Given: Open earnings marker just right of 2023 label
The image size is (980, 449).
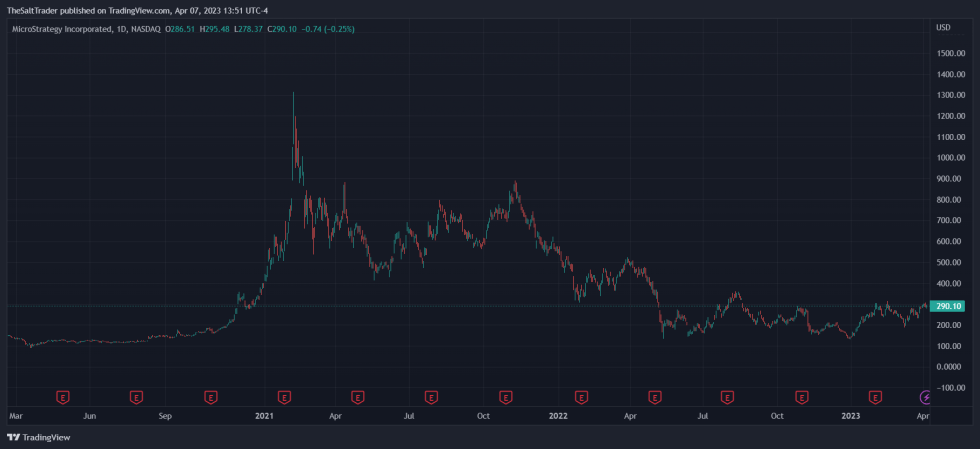Looking at the screenshot, I should tap(876, 397).
